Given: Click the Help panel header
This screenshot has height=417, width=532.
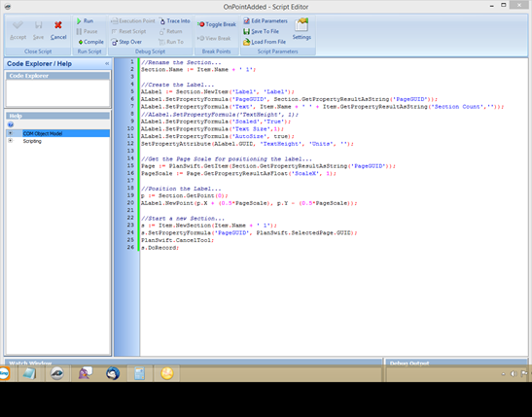Looking at the screenshot, I should (x=57, y=116).
